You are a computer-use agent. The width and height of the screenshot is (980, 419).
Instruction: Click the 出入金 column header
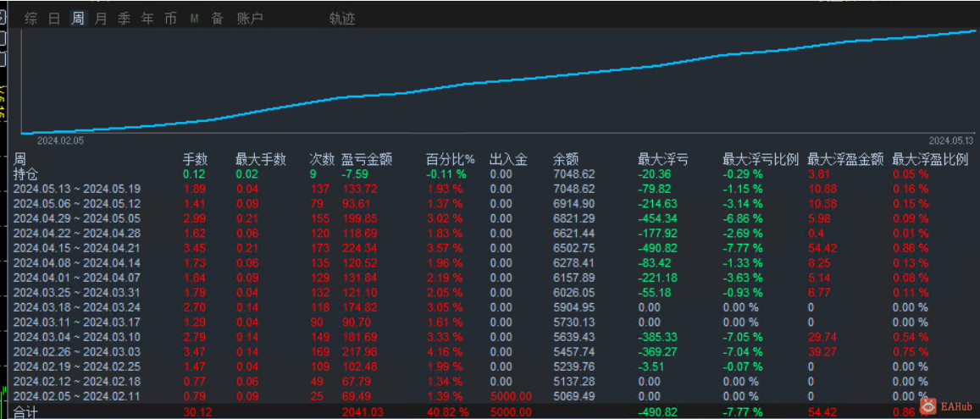pyautogui.click(x=508, y=160)
